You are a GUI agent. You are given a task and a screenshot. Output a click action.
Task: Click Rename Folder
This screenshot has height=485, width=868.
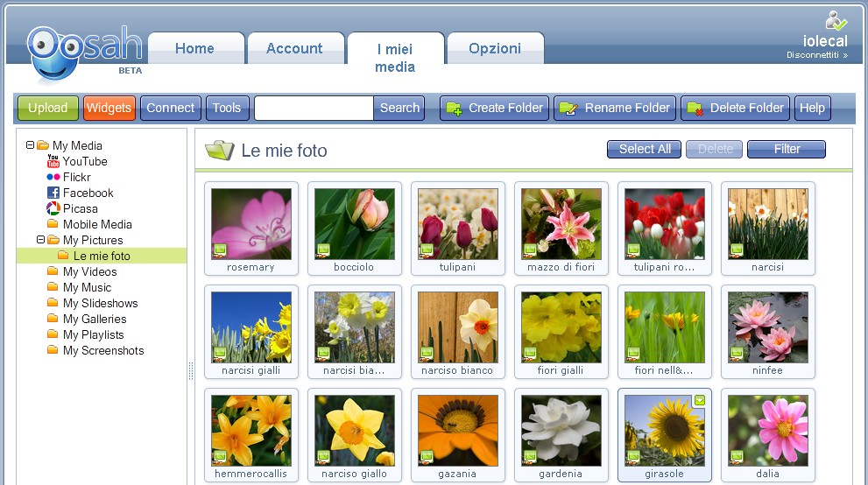(615, 108)
